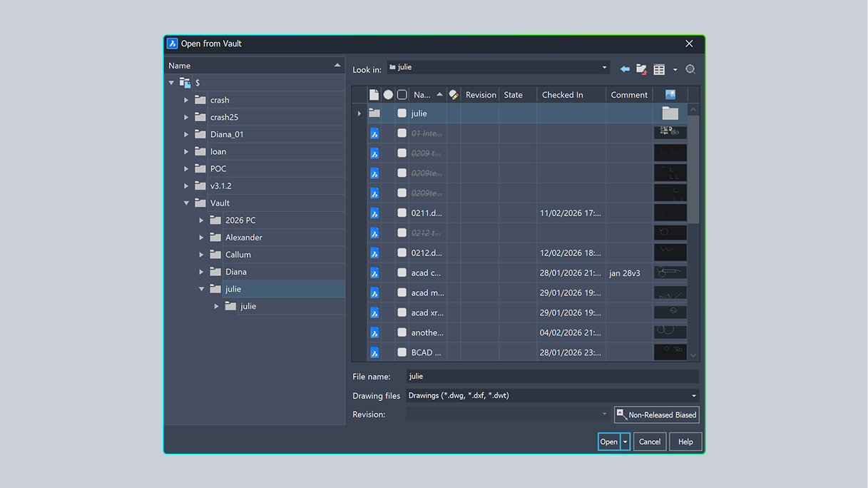The width and height of the screenshot is (868, 488).
Task: Open the Revision dropdown
Action: [x=603, y=413]
